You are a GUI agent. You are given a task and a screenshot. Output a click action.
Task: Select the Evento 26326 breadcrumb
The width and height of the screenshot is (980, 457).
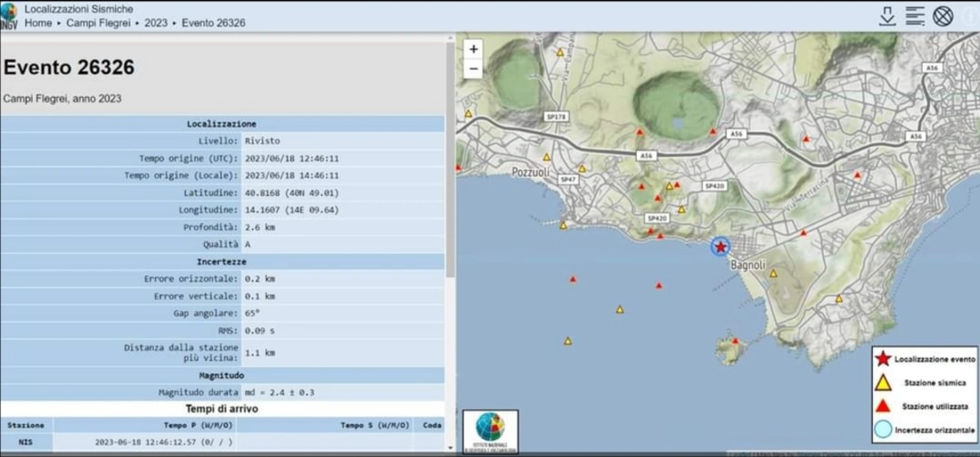(213, 23)
